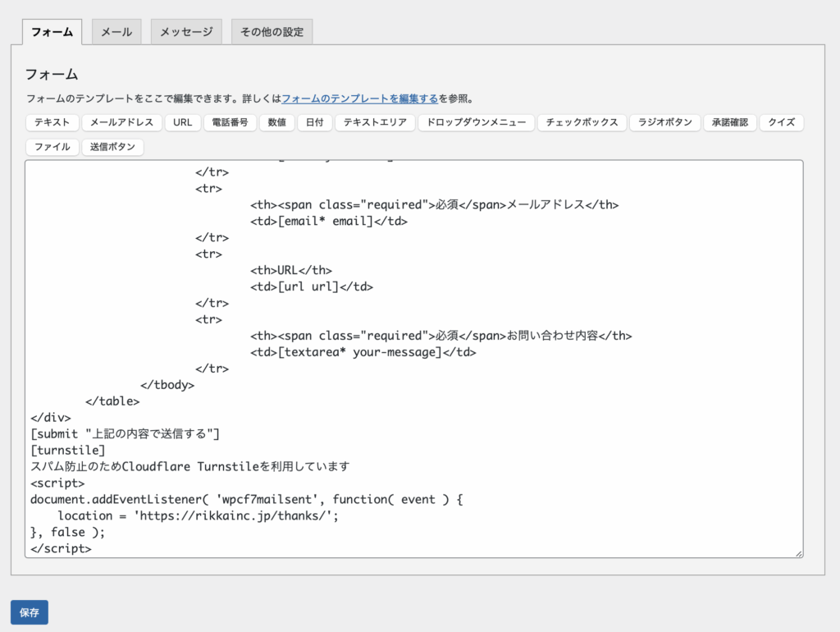The image size is (840, 632).
Task: Open the メール tab
Action: pyautogui.click(x=116, y=32)
